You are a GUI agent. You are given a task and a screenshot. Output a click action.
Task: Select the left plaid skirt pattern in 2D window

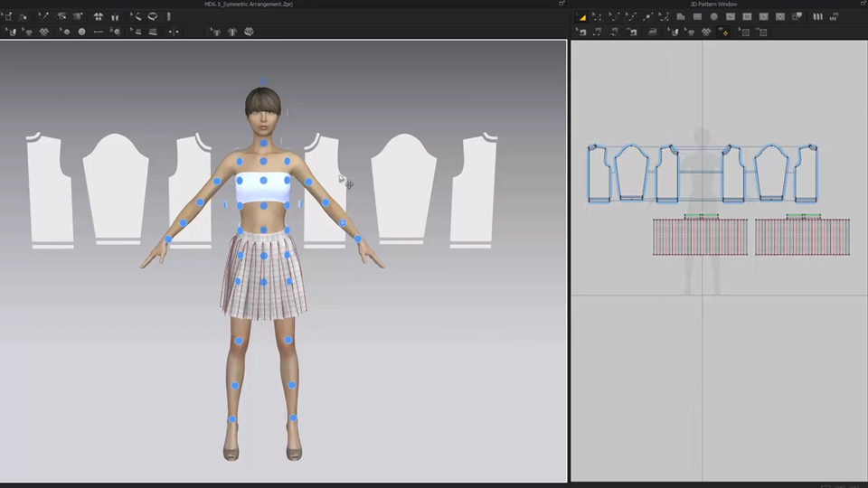[700, 237]
